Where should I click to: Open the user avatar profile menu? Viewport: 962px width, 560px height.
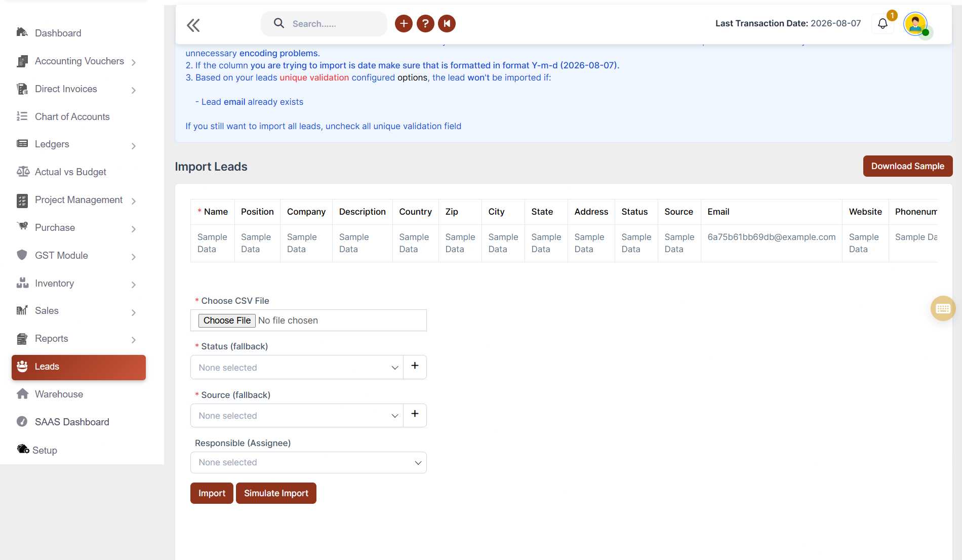point(915,24)
